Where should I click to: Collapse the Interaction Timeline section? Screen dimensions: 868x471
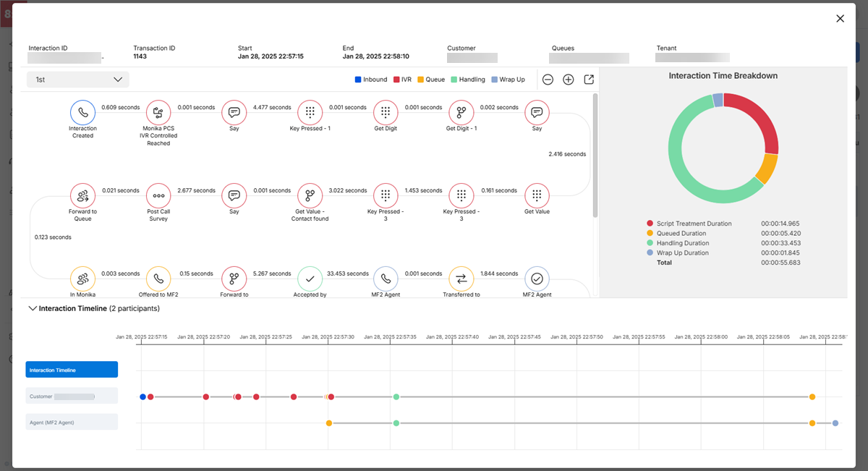pos(33,307)
